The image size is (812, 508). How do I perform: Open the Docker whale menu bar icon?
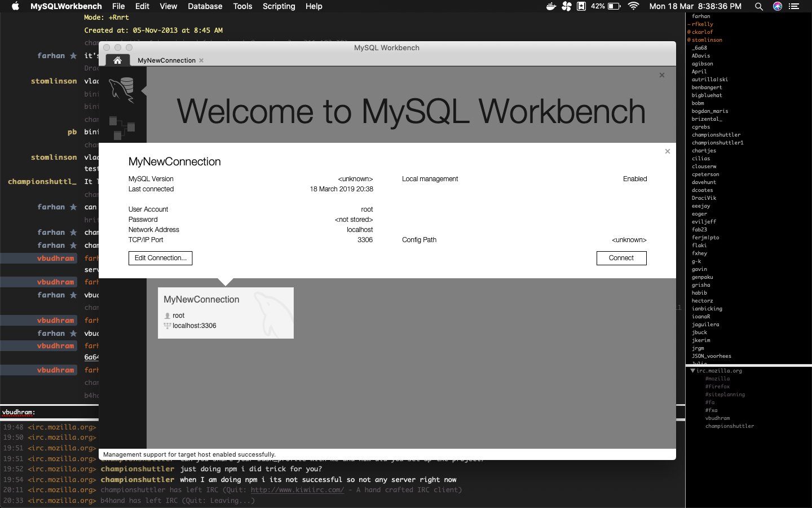[x=551, y=6]
